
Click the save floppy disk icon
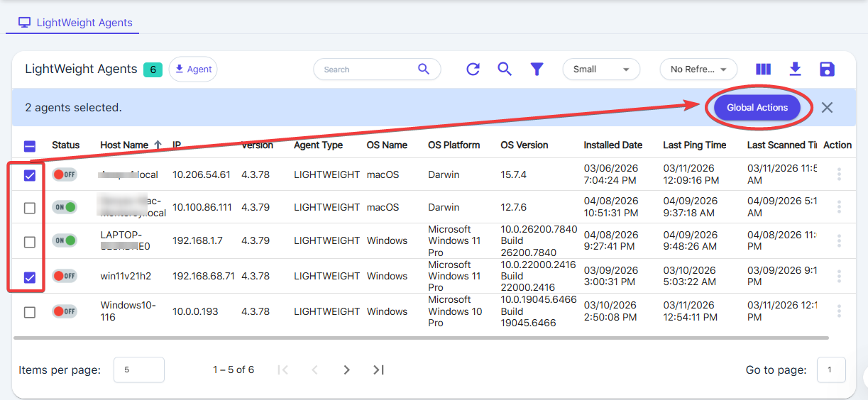tap(827, 69)
